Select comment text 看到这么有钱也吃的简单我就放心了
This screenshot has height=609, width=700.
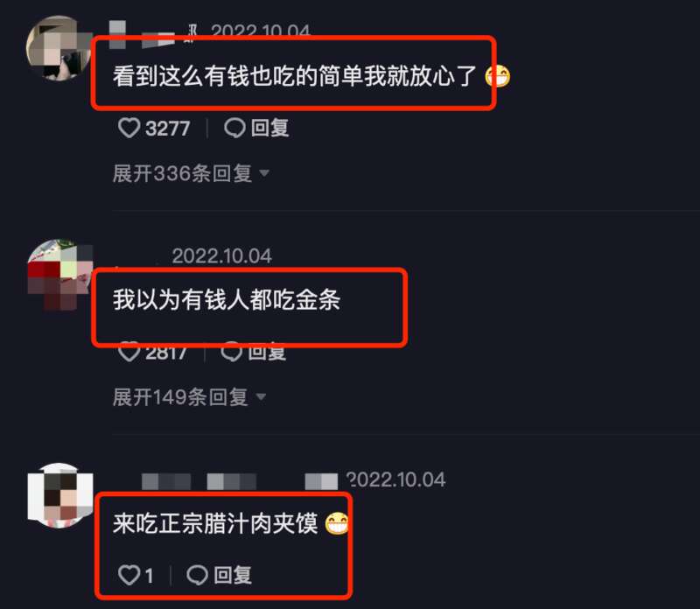tap(295, 75)
